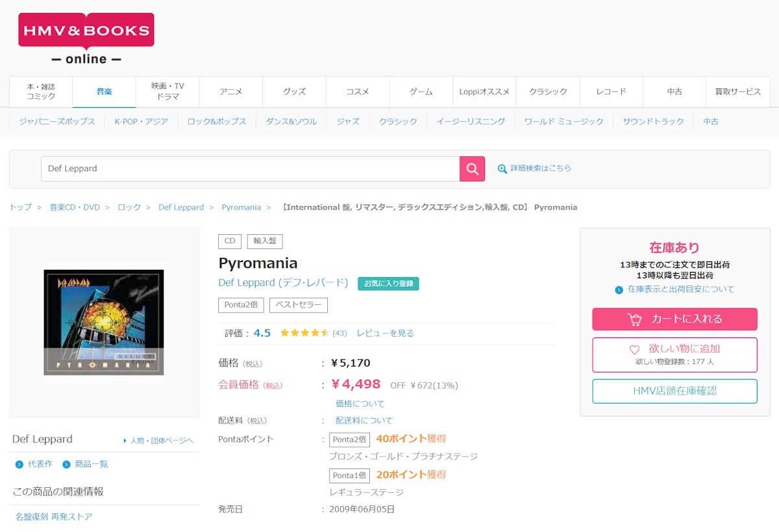Open the レビューを見る link
Image resolution: width=779 pixels, height=532 pixels.
point(385,333)
